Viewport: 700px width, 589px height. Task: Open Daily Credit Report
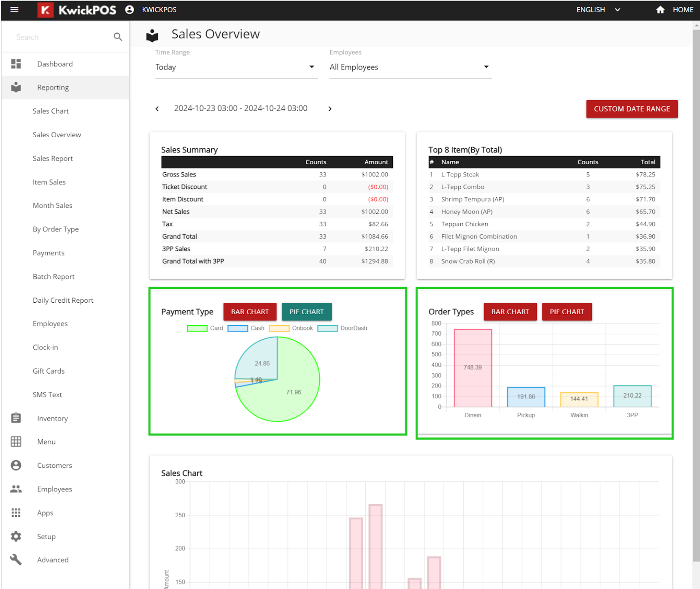point(63,300)
